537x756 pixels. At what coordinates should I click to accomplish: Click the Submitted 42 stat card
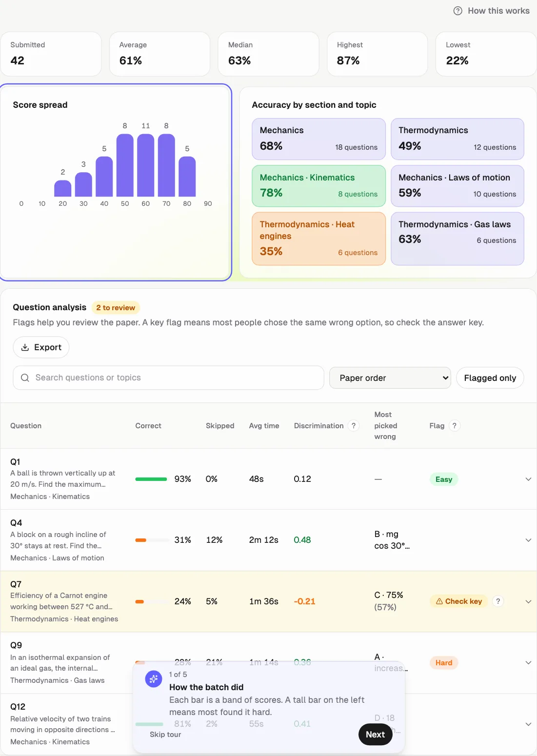click(51, 54)
